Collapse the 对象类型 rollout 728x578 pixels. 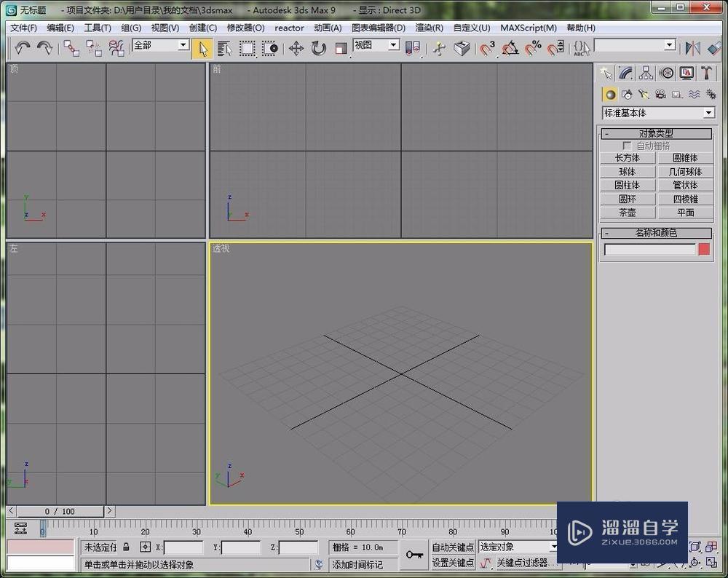pos(655,134)
